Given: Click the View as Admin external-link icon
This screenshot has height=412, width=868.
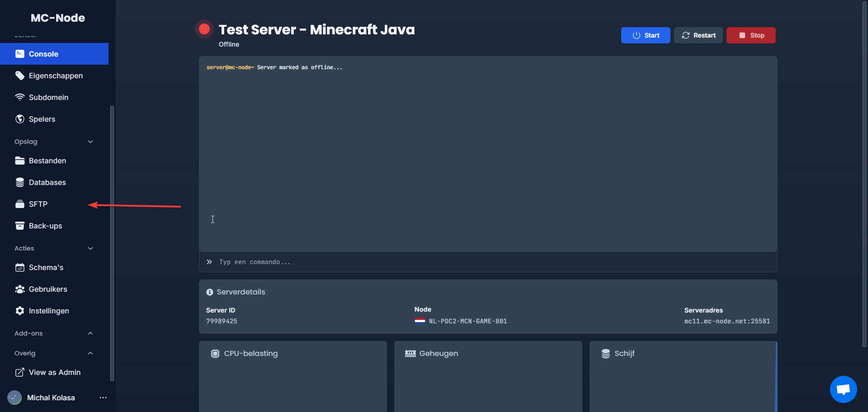Looking at the screenshot, I should pos(20,372).
